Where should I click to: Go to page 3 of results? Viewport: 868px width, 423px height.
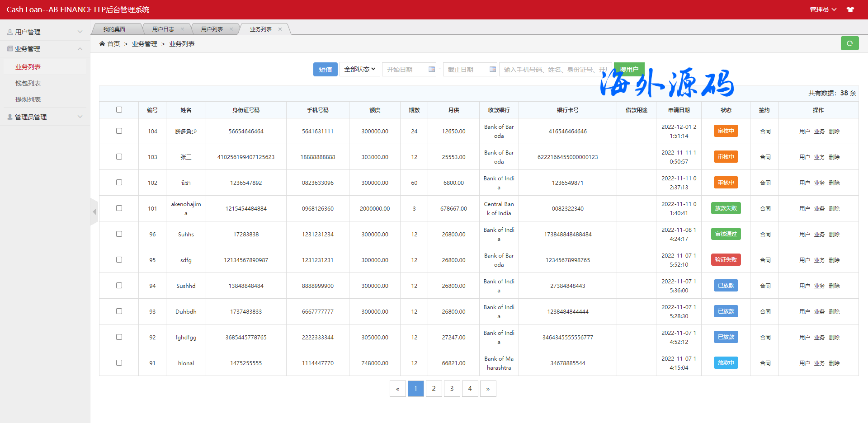coord(452,389)
